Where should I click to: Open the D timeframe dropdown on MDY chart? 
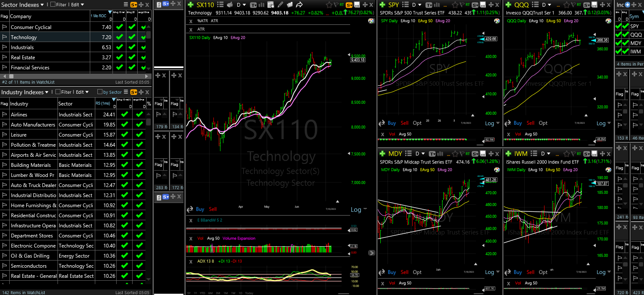(x=420, y=153)
